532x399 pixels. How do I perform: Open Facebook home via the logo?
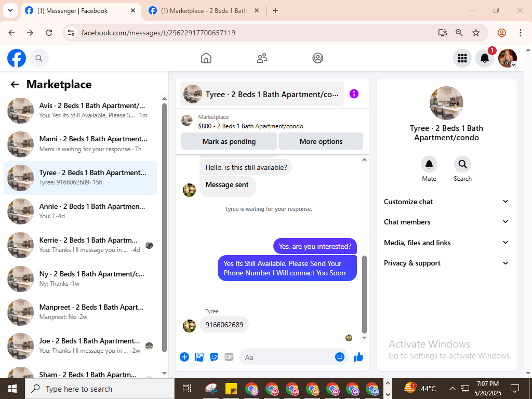coord(17,58)
